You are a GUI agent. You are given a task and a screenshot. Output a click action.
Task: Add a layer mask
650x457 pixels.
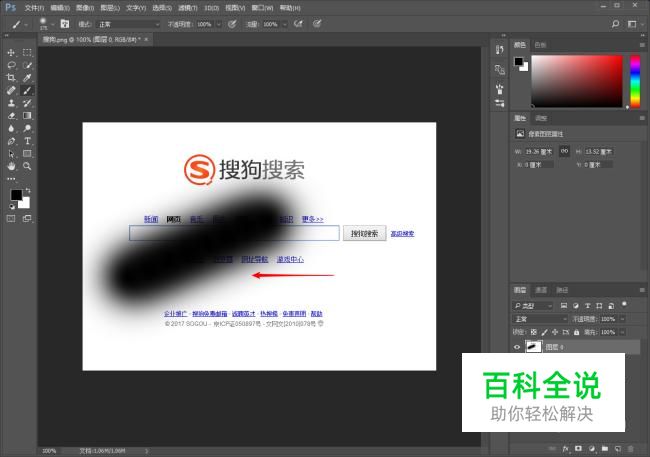[578, 448]
